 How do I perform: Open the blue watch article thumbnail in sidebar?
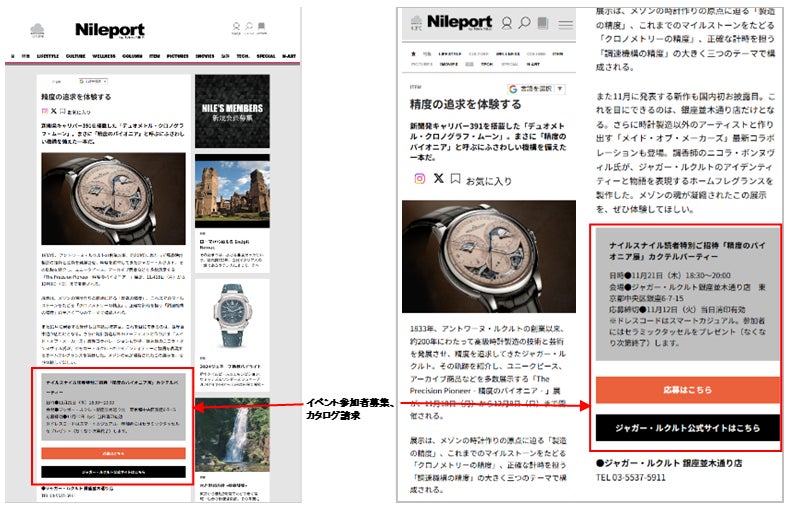tap(232, 317)
